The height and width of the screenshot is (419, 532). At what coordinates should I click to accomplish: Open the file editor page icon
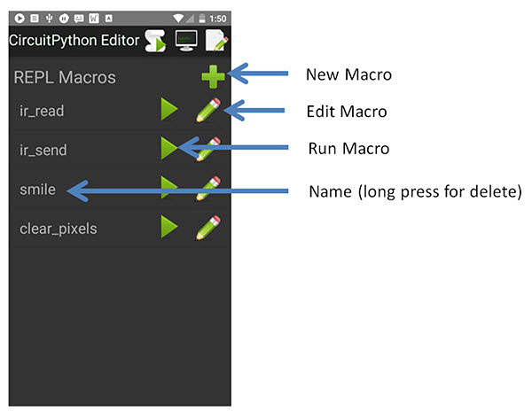(x=216, y=40)
